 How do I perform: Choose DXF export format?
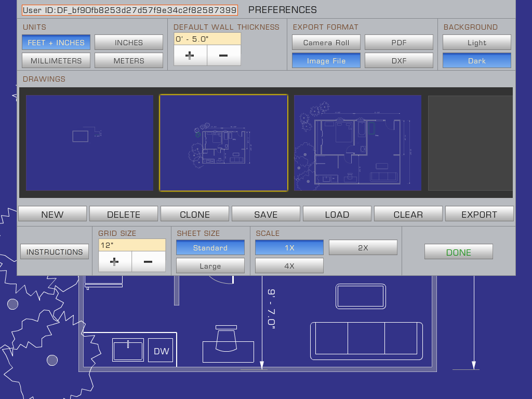pyautogui.click(x=398, y=61)
